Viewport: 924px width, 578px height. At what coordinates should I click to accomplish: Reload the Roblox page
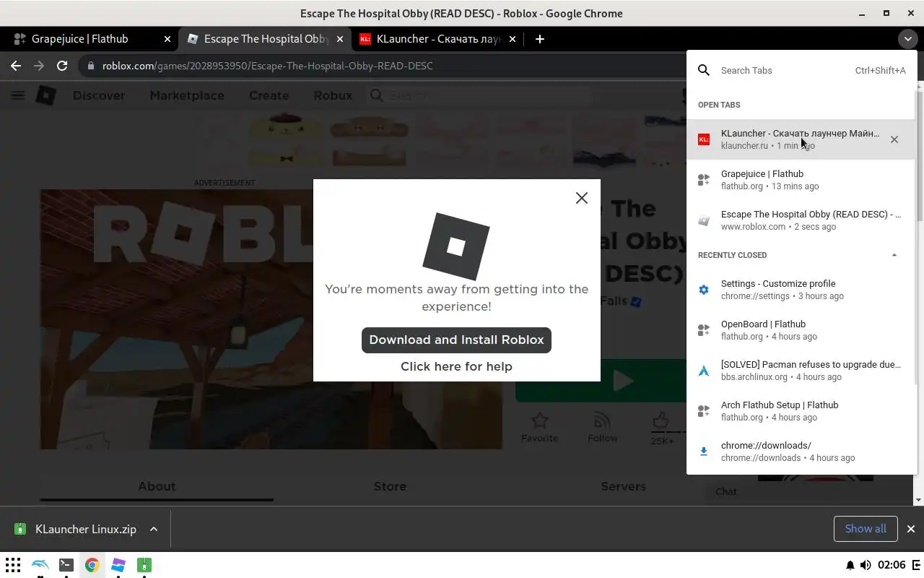coord(62,66)
